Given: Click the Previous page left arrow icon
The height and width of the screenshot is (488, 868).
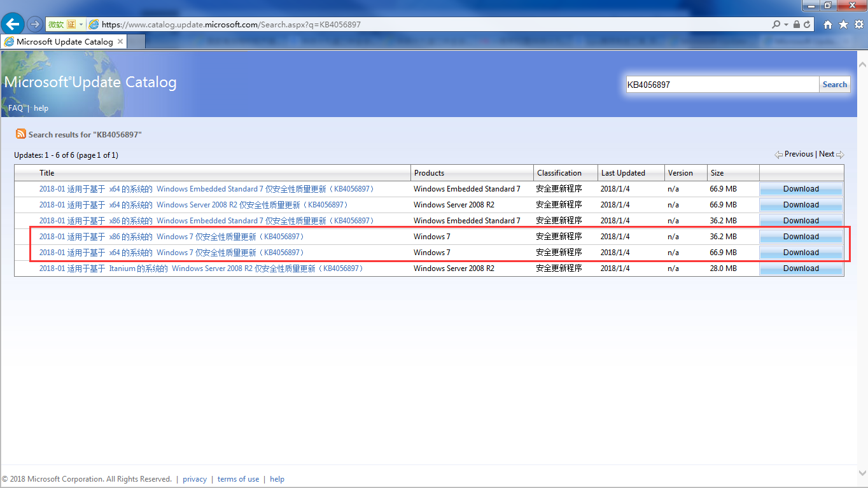Looking at the screenshot, I should [x=779, y=155].
